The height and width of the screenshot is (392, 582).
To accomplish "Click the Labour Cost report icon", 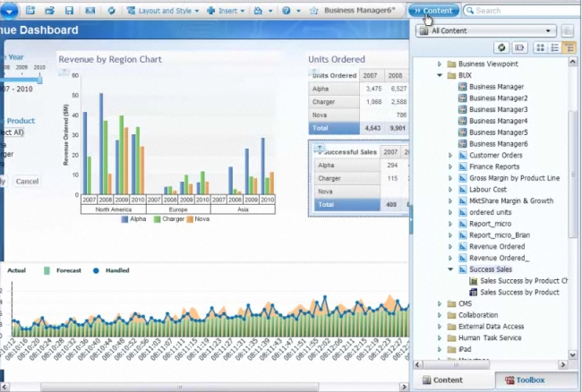I will [x=463, y=190].
